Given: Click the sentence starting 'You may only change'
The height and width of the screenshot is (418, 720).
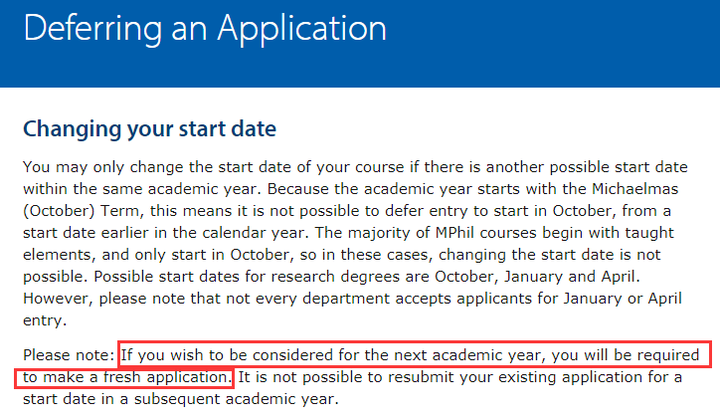Looking at the screenshot, I should 355,178.
